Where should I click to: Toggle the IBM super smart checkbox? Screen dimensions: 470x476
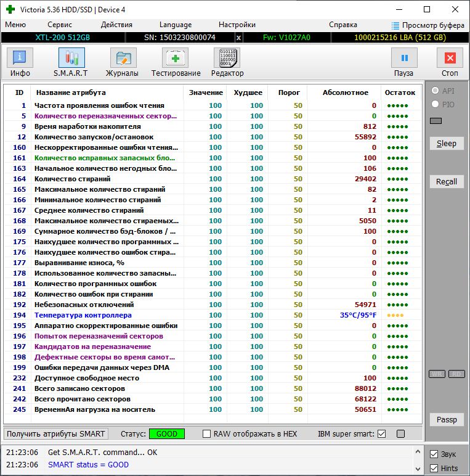[382, 434]
